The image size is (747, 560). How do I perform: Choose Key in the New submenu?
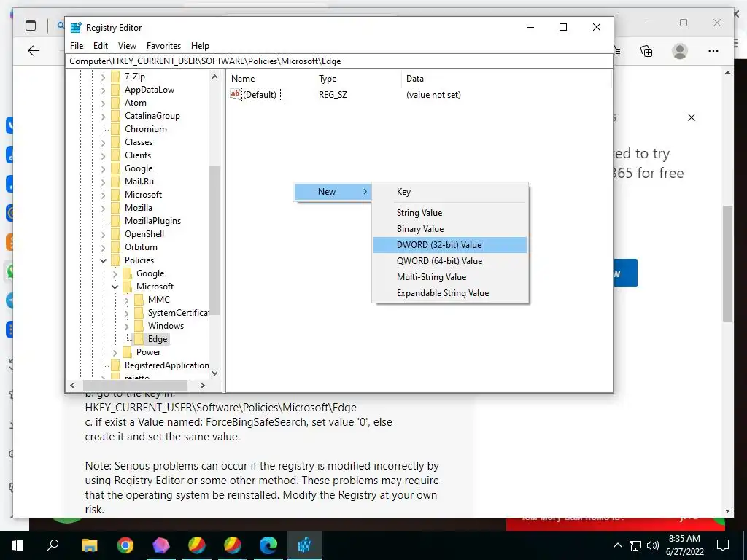point(449,192)
